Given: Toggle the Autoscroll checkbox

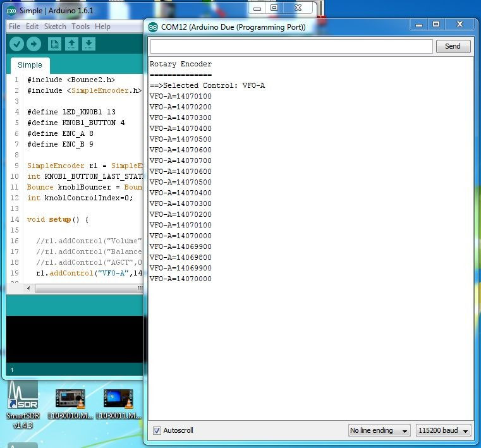Looking at the screenshot, I should tap(157, 430).
